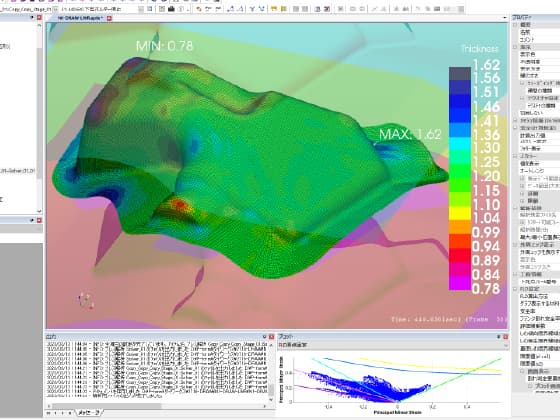This screenshot has width=560, height=420.
Task: Click the orange curved-arrow toolbar icon
Action: click(x=199, y=9)
